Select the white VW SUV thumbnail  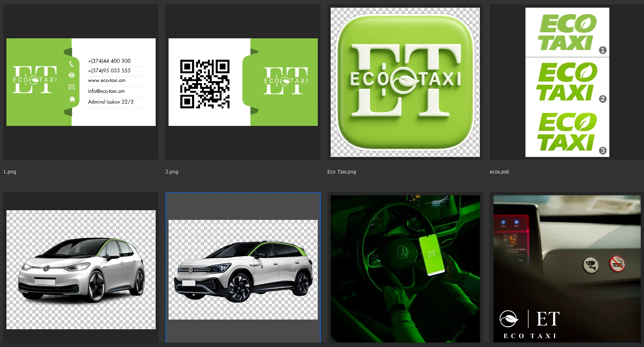tap(243, 270)
